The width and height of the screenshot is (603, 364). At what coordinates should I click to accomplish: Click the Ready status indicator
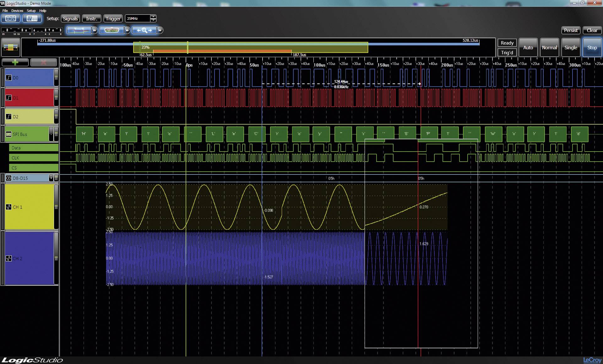[x=507, y=43]
